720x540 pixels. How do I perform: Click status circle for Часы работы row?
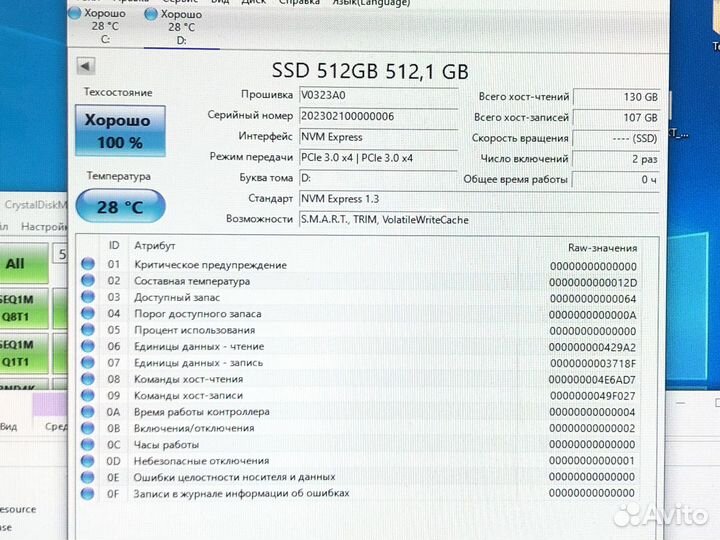tap(88, 444)
